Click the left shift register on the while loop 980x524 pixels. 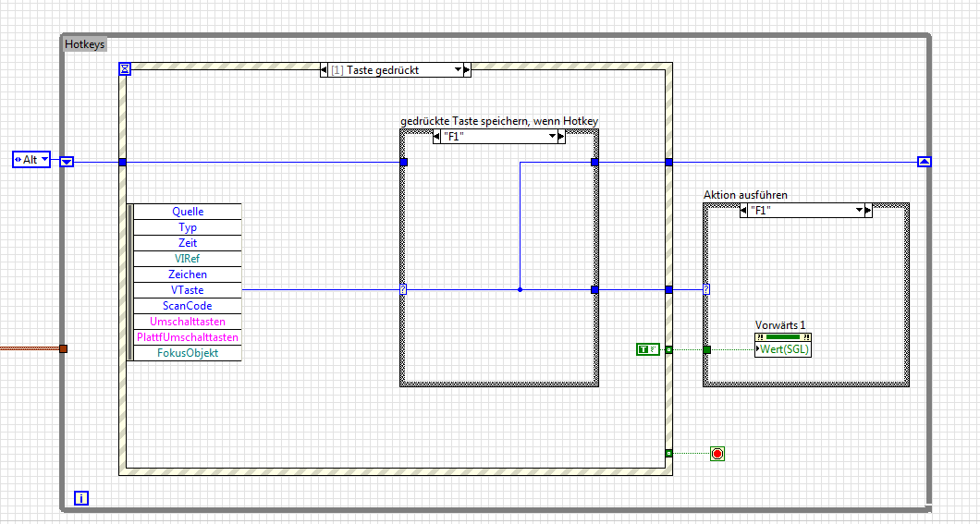67,162
